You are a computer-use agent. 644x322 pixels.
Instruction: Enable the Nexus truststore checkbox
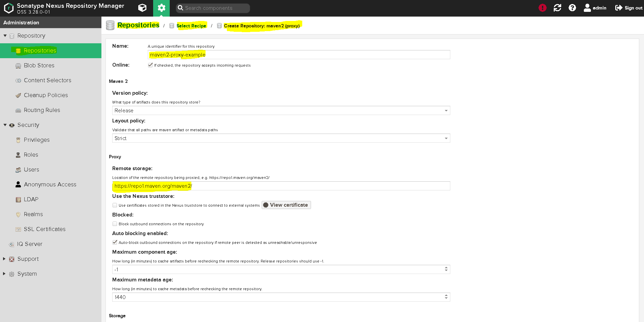115,205
